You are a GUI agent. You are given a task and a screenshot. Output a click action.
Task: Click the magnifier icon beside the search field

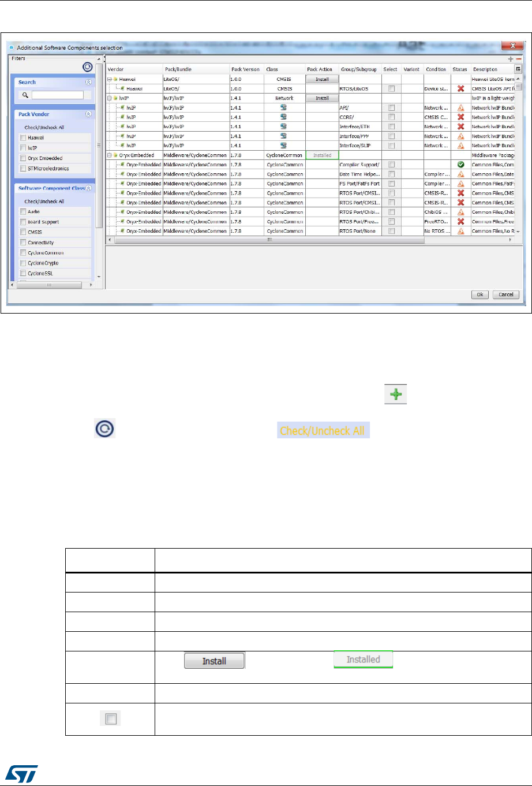click(26, 95)
